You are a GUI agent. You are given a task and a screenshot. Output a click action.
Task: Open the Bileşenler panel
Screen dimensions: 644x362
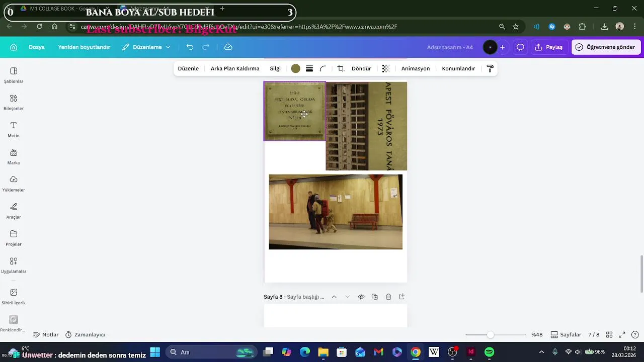tap(14, 102)
